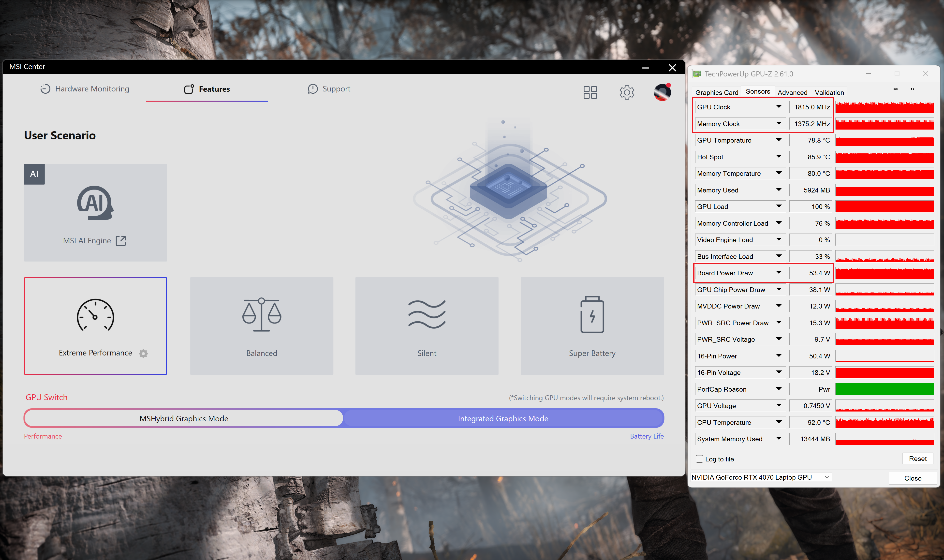Viewport: 944px width, 560px height.
Task: Expand the Memory Controller Load dropdown
Action: [779, 223]
